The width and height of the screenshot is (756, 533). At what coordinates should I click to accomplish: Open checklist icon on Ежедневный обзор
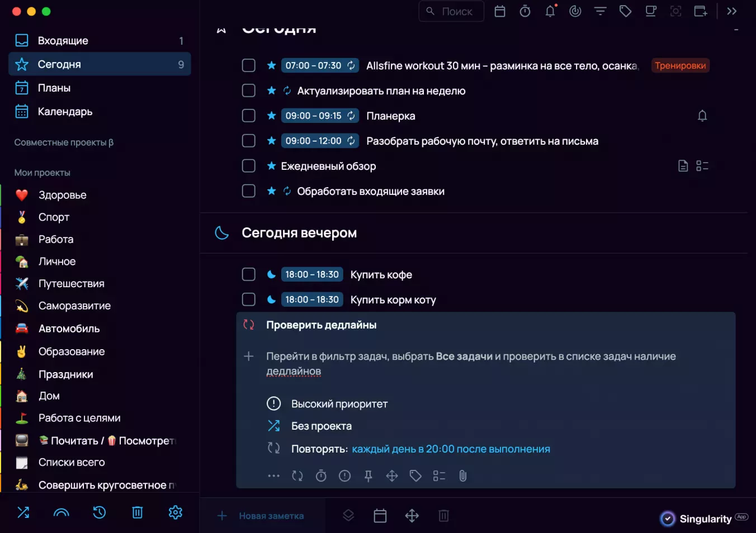(x=702, y=166)
